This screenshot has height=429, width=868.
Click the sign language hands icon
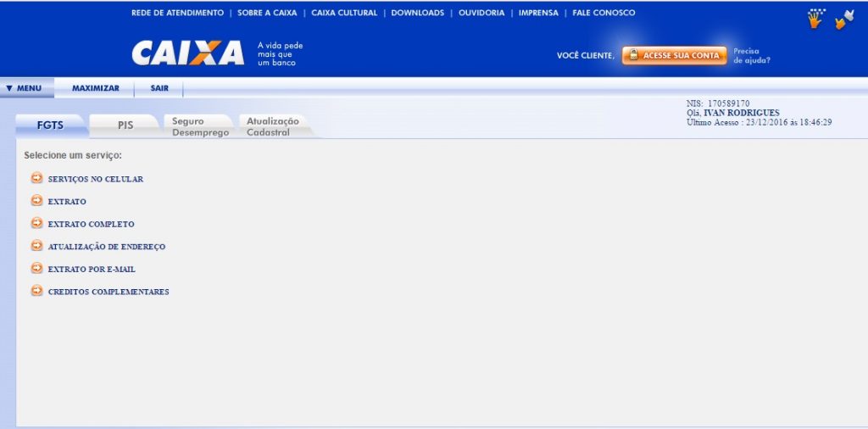point(843,19)
